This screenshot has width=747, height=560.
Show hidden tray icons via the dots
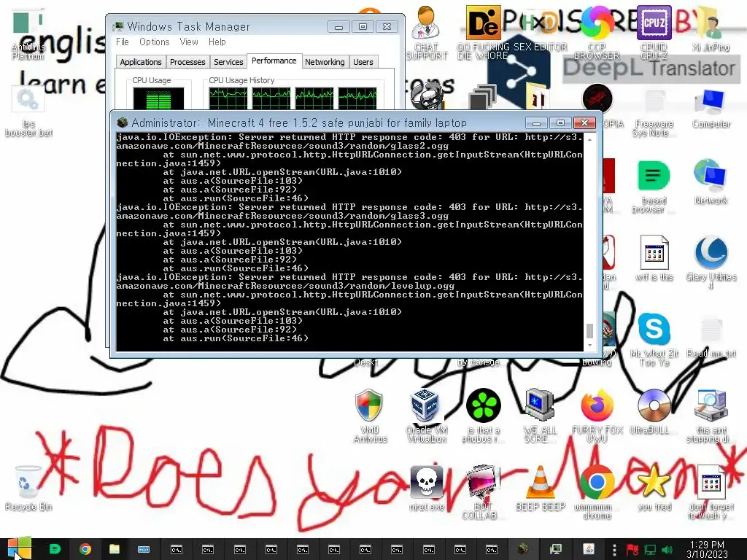pos(614,550)
